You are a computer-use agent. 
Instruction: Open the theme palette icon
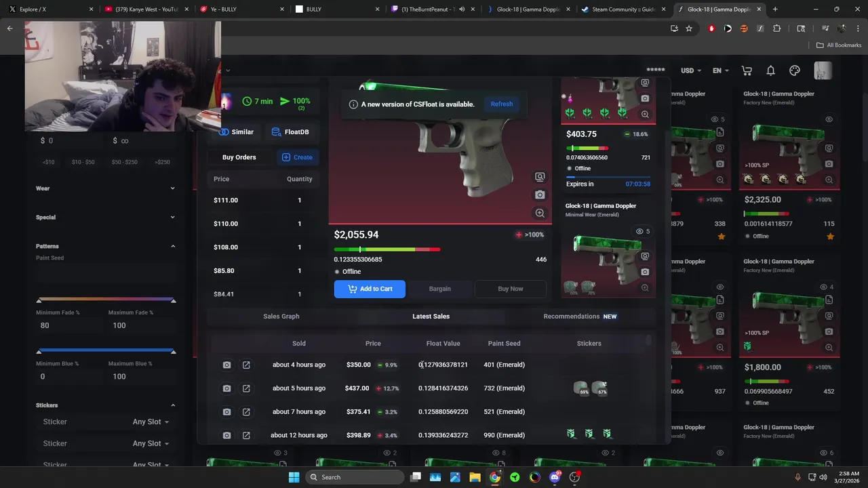coord(795,70)
